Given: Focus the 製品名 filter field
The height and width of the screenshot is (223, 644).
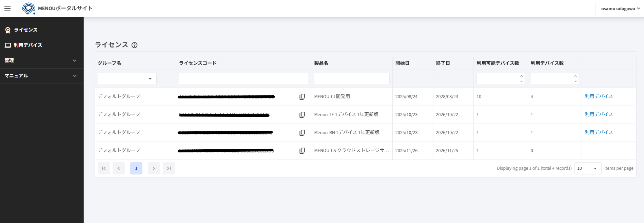Looking at the screenshot, I should pyautogui.click(x=352, y=79).
